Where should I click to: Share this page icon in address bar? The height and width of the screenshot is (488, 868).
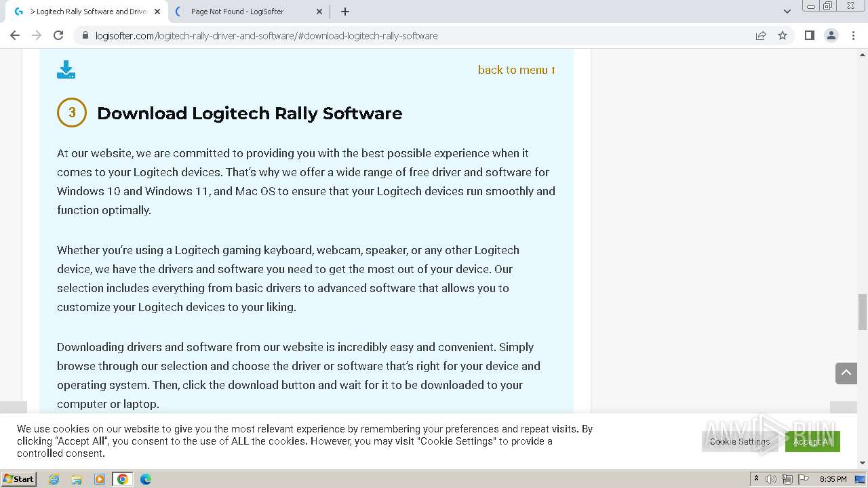coord(761,35)
